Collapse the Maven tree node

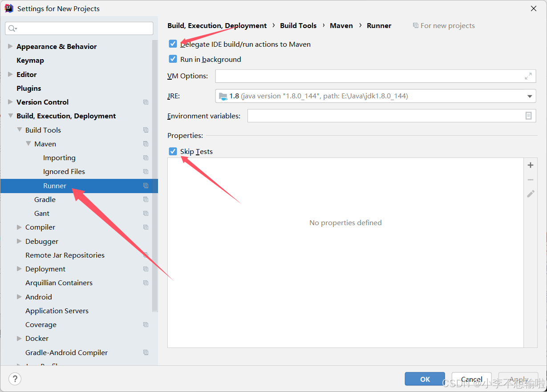coord(28,144)
